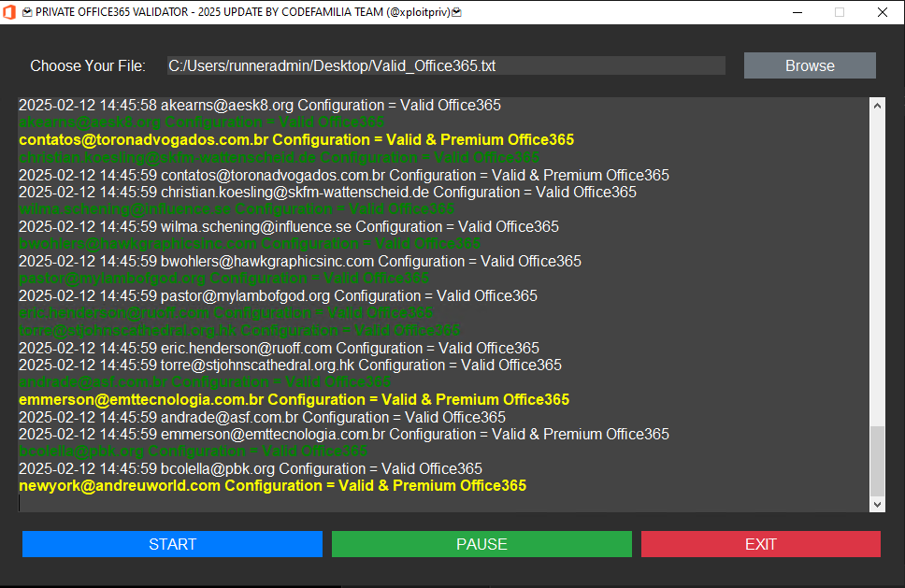Click the green christian.koesling@skfm-wattenscheid.de line
Screen dimensions: 905x588
click(x=279, y=157)
